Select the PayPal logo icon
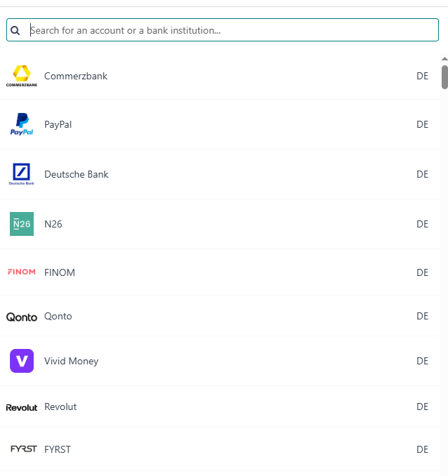Viewport: 448px width, 476px height. pyautogui.click(x=22, y=124)
